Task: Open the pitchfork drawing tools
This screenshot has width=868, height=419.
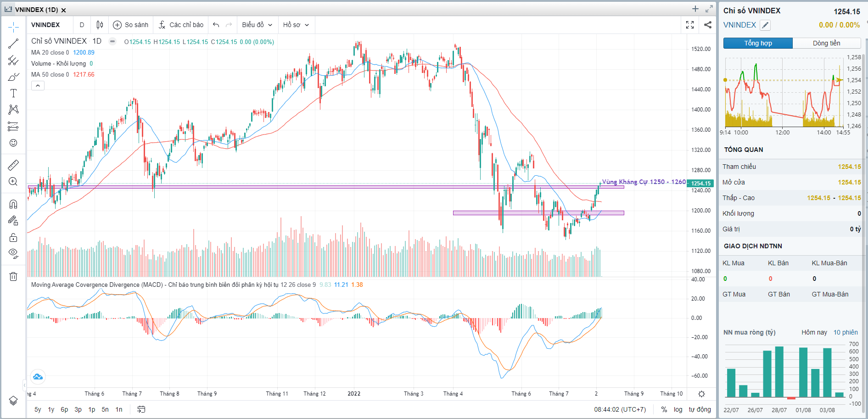Action: [13, 61]
